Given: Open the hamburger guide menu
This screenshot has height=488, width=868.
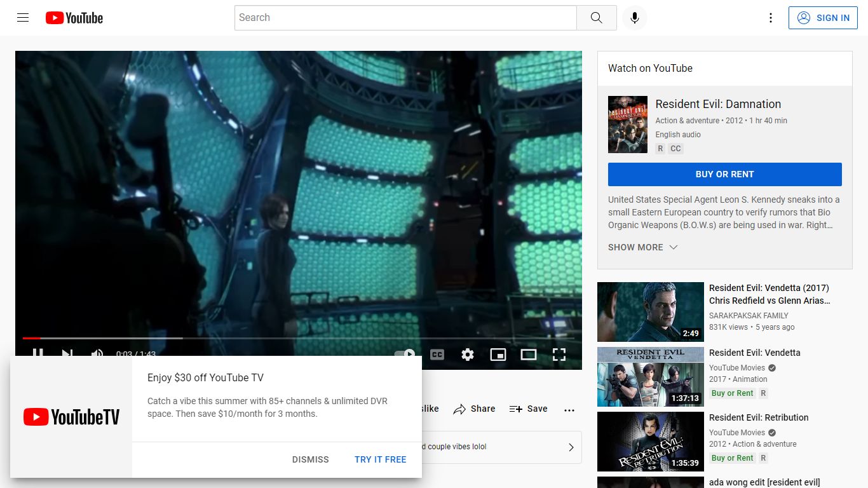Looking at the screenshot, I should [x=23, y=18].
